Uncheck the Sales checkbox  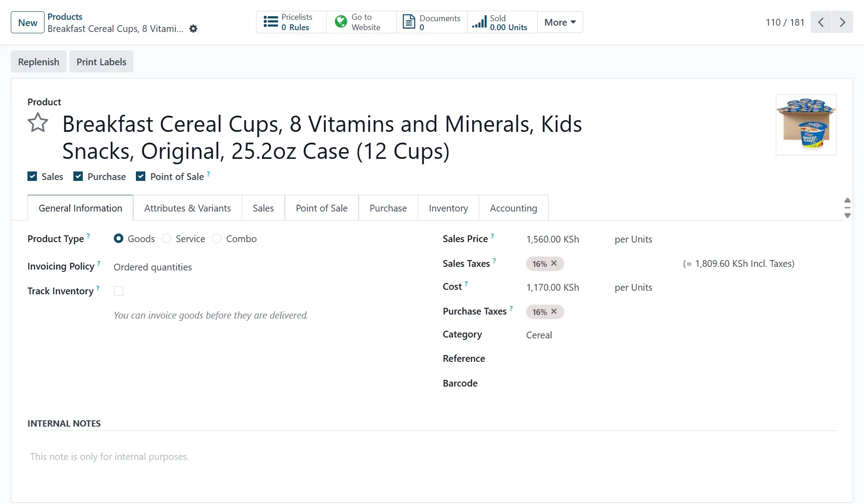point(32,176)
